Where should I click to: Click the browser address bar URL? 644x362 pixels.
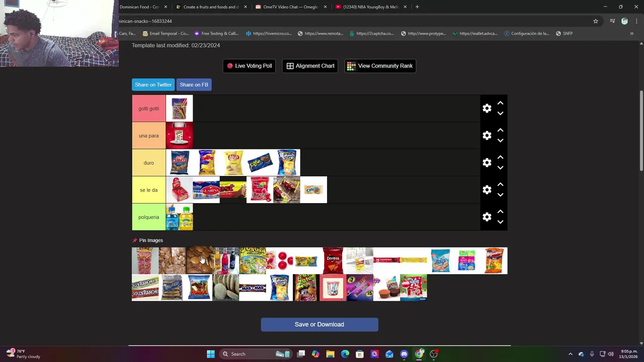pyautogui.click(x=146, y=21)
